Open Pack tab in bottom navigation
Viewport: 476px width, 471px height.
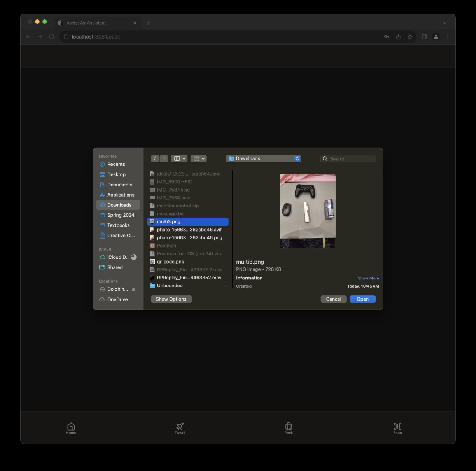(x=289, y=428)
